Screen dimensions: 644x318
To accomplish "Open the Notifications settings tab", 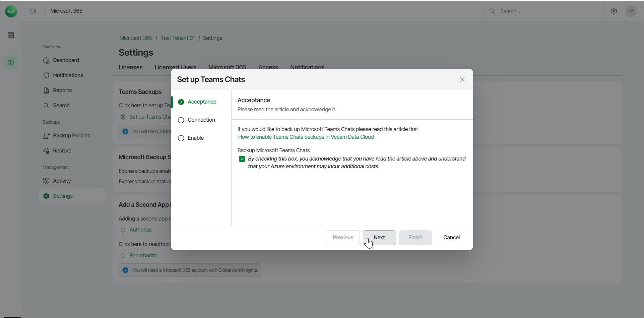I will [307, 67].
